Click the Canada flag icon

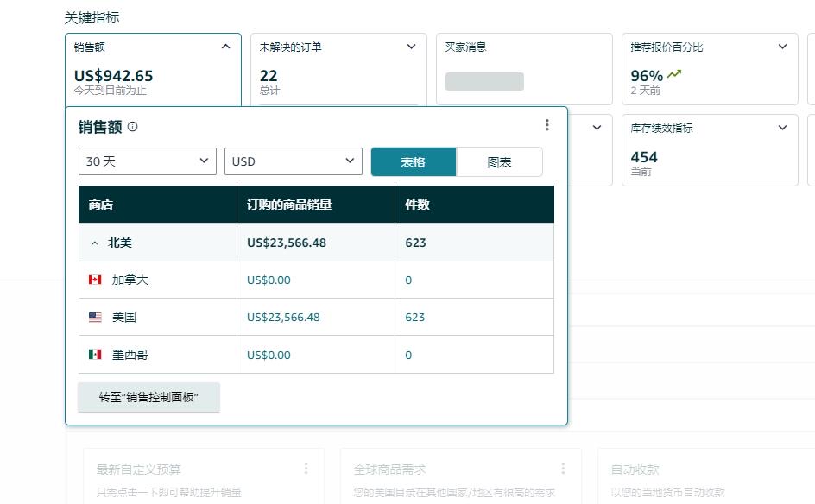[x=95, y=280]
